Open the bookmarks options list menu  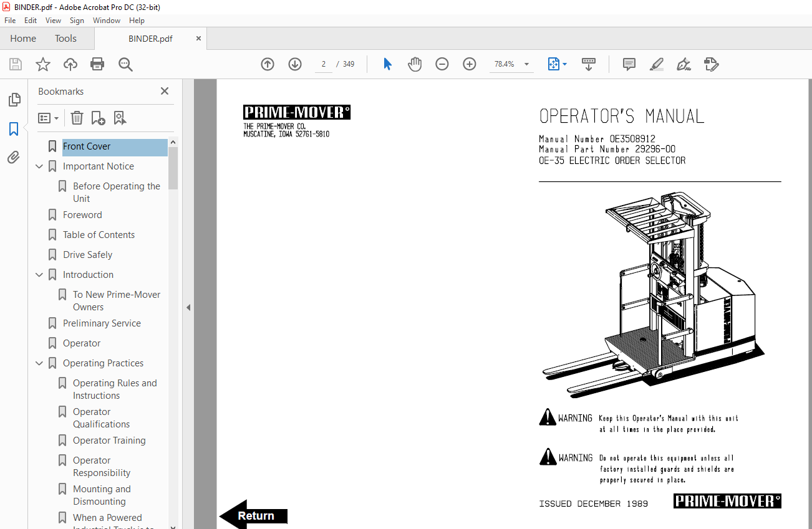tap(48, 118)
